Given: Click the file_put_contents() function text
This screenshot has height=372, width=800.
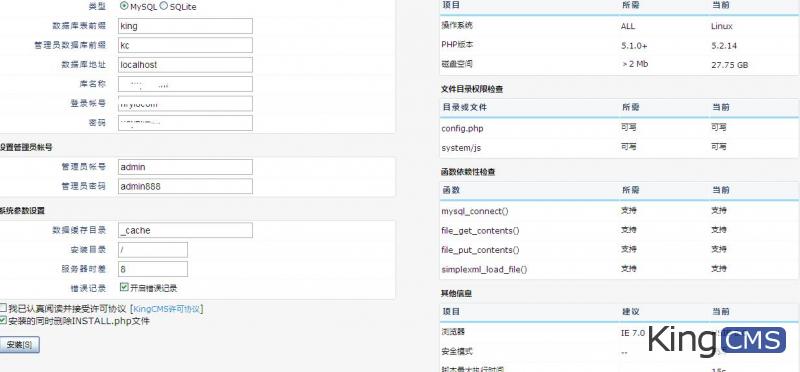Looking at the screenshot, I should click(x=480, y=250).
